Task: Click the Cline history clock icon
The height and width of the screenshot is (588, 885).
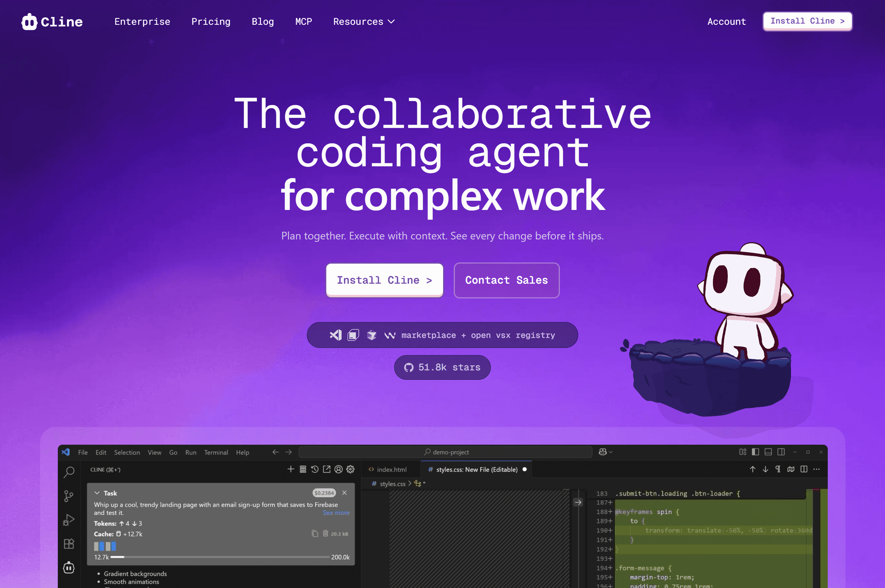Action: click(315, 469)
